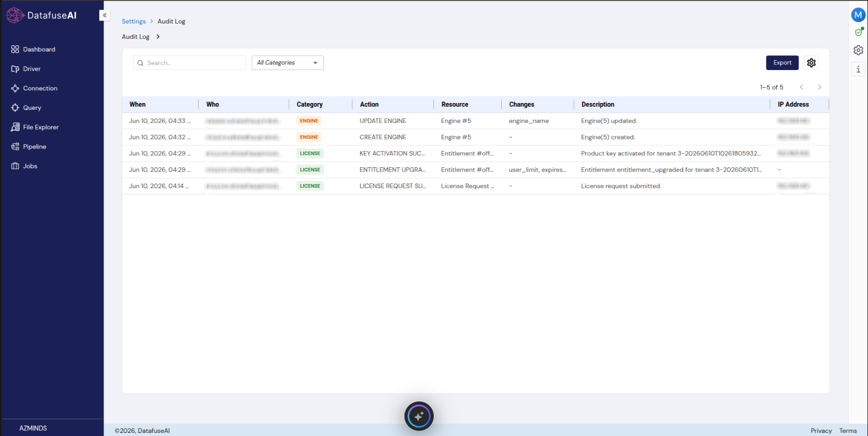Click ENGINE tag in UPDATE ENGINE row

pos(309,121)
